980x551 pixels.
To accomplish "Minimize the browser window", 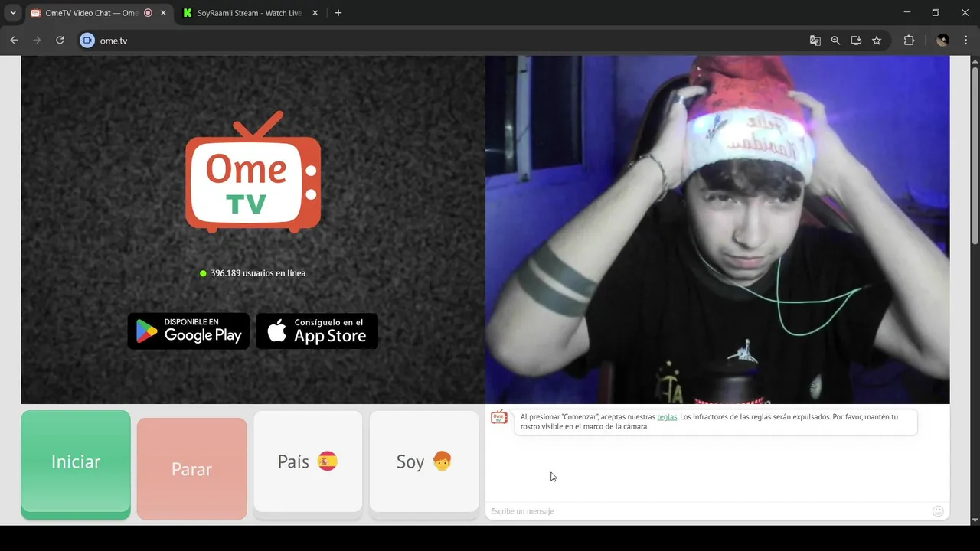I will click(907, 12).
